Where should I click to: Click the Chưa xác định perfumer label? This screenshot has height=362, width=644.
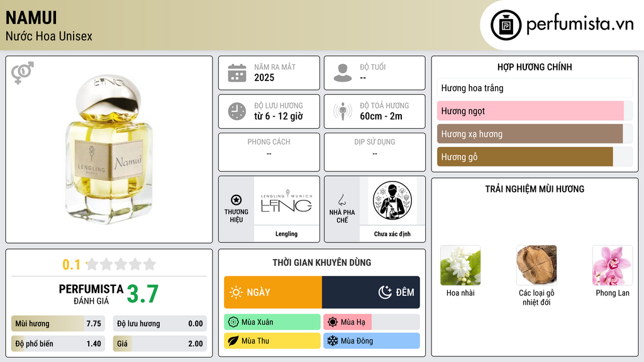pyautogui.click(x=392, y=234)
